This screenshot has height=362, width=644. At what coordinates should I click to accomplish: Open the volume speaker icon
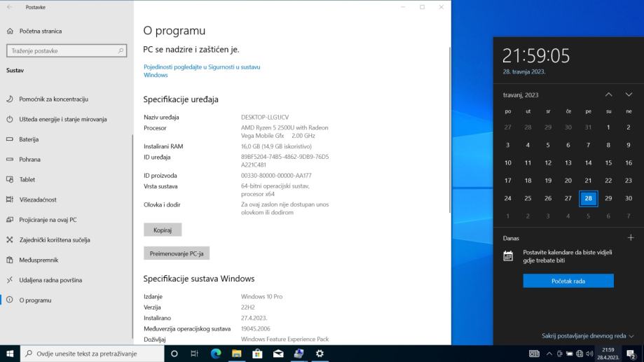[589, 354]
